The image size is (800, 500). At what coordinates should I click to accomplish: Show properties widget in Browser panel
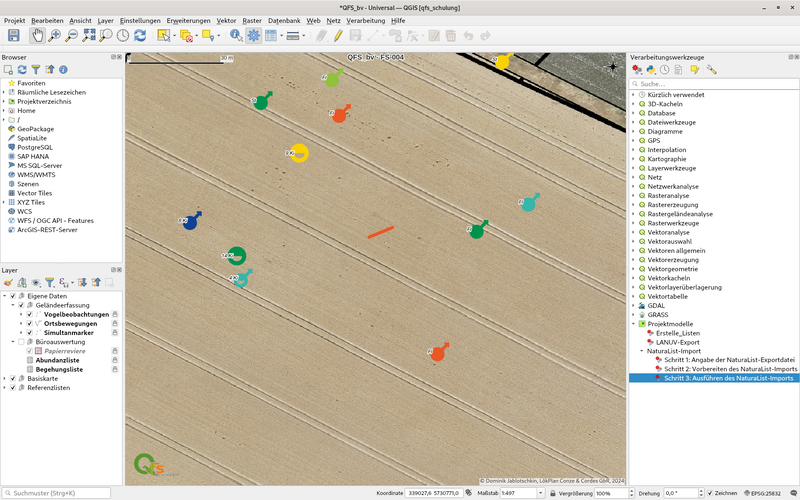click(63, 69)
